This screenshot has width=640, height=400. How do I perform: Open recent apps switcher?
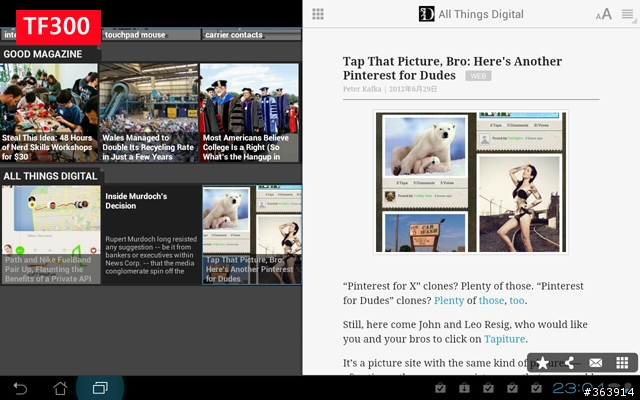coord(100,388)
